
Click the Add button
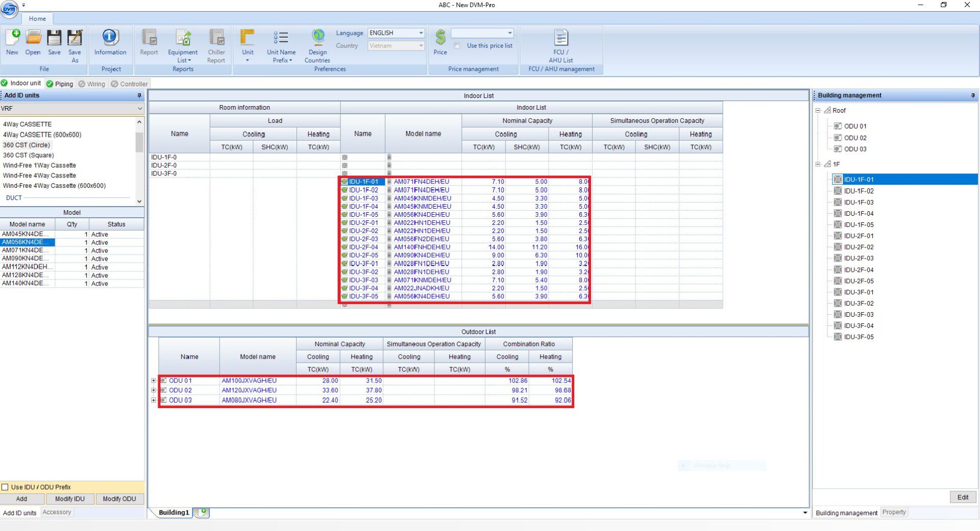pos(21,499)
